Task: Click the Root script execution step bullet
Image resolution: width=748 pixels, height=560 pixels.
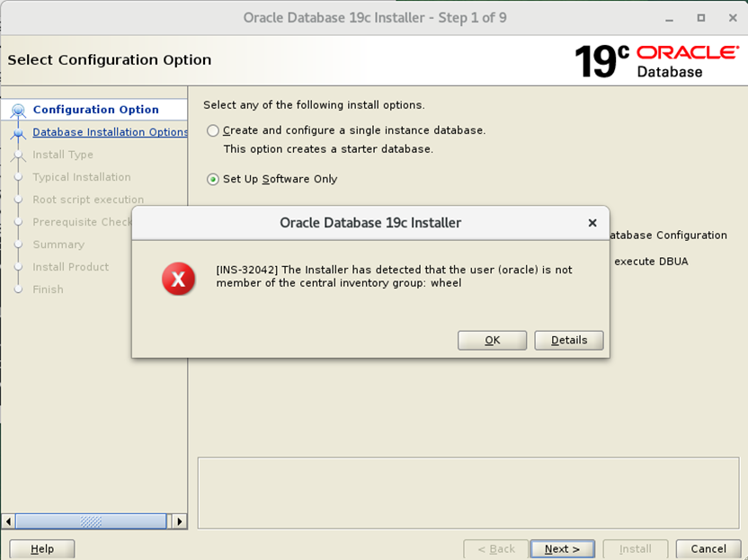Action: click(x=18, y=200)
